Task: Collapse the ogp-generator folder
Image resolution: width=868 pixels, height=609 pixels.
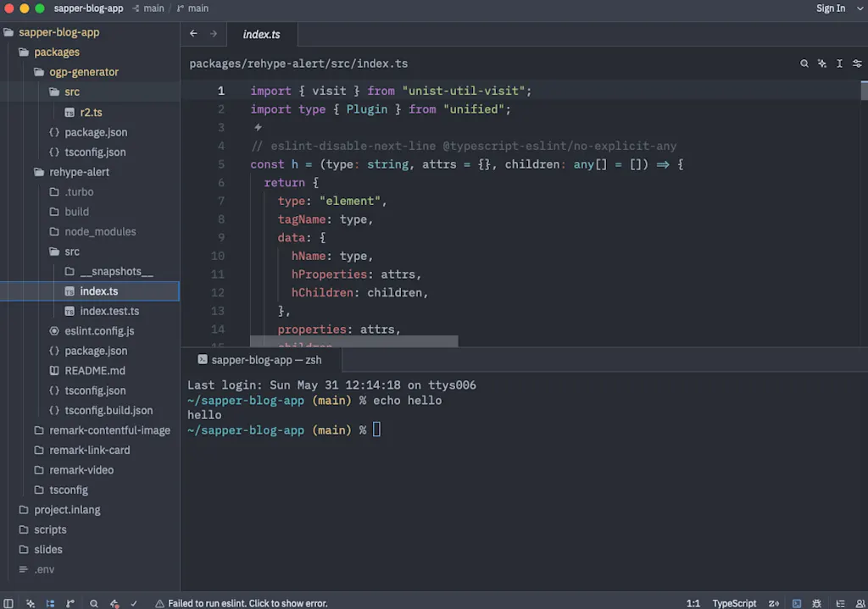Action: pos(90,72)
